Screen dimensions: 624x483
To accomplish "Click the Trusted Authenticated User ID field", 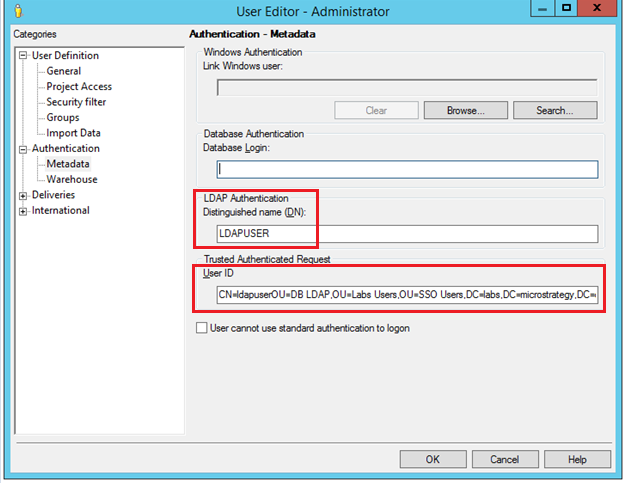I will (x=407, y=295).
